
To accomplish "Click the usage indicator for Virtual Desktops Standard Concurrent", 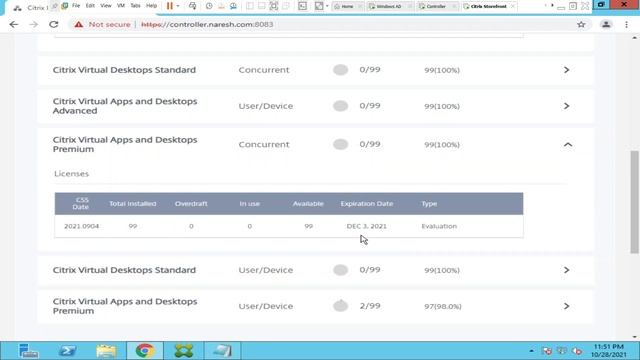I will click(340, 70).
